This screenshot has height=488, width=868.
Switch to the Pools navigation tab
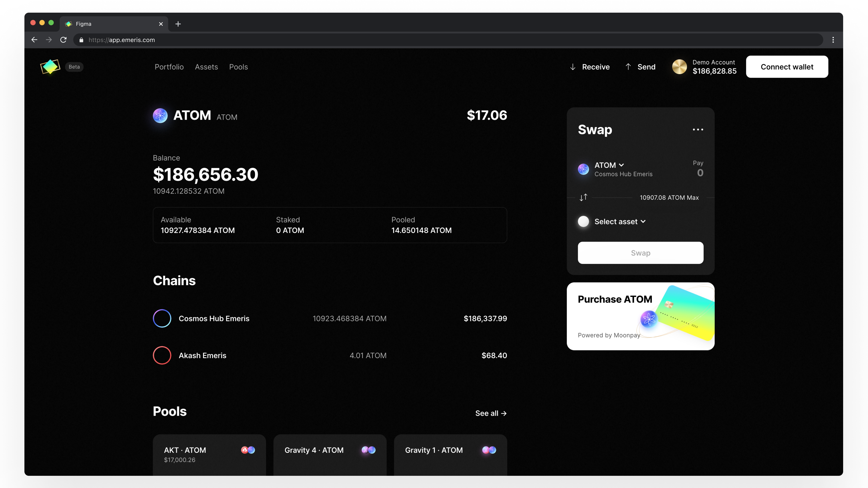[x=238, y=67]
